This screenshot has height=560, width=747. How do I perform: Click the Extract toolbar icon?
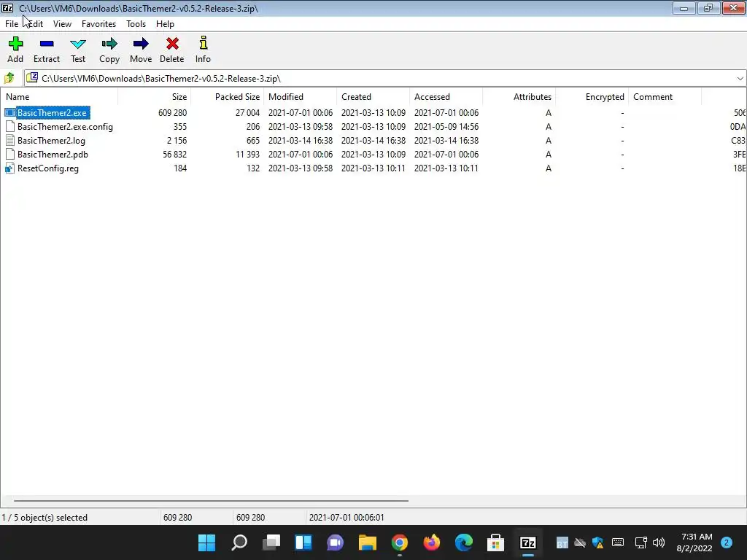pos(47,44)
